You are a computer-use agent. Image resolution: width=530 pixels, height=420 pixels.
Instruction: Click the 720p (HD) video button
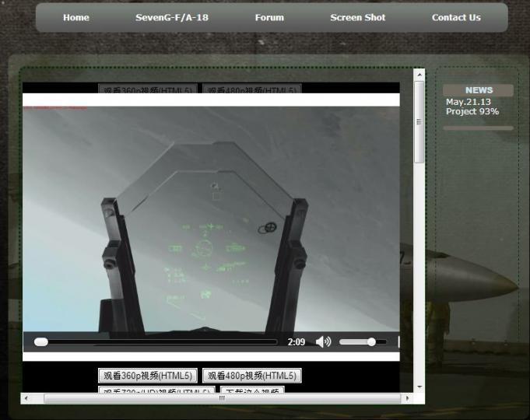(157, 390)
